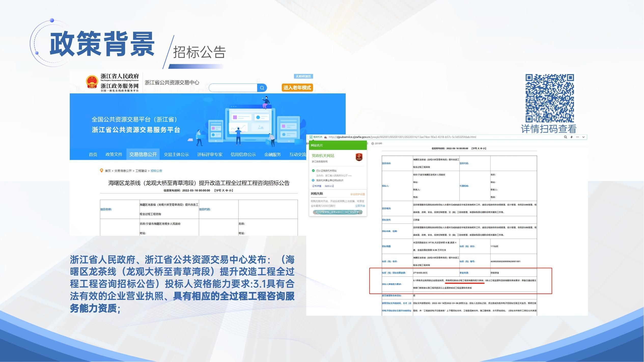Click the broken-lock security icon in address bar

[326, 137]
